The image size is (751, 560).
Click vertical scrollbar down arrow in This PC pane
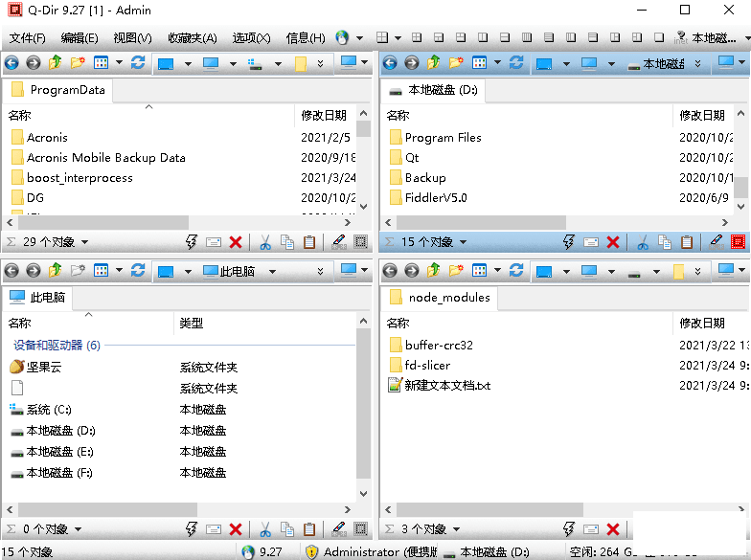tap(364, 494)
